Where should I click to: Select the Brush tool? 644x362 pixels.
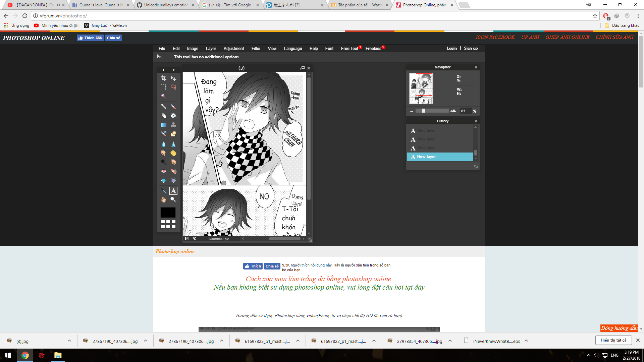point(173,107)
